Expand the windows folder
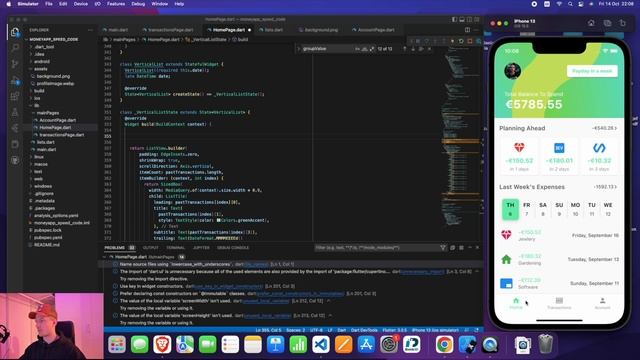The image size is (640, 360). (x=43, y=186)
